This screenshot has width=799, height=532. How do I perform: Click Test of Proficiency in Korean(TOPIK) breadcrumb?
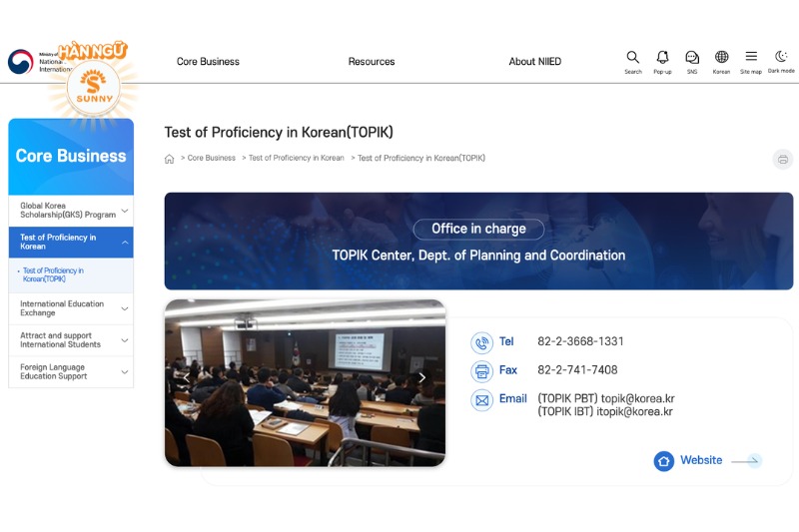coord(421,158)
